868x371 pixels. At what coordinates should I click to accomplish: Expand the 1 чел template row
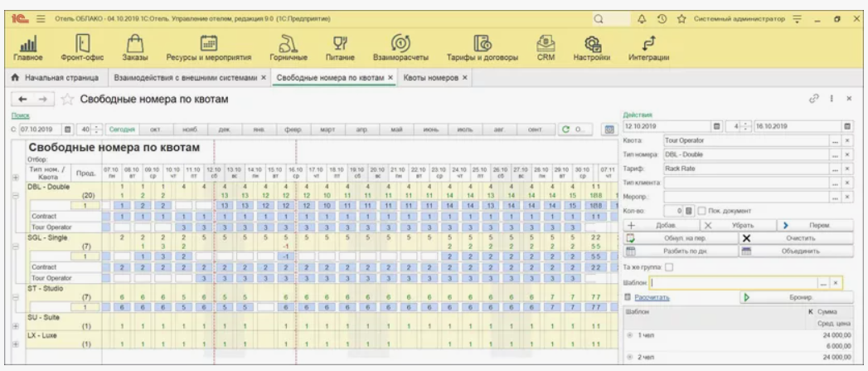tap(629, 334)
